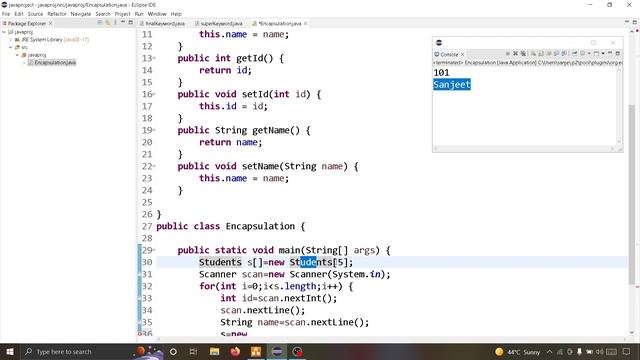Open Task View on the taskbar

click(x=193, y=351)
